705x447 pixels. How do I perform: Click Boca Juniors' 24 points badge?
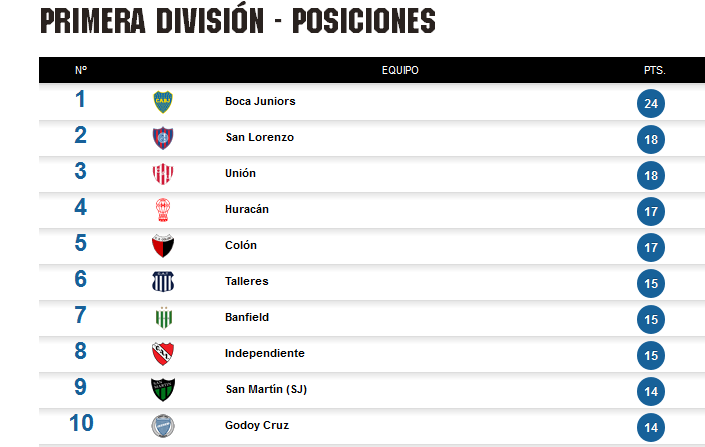[x=651, y=103]
